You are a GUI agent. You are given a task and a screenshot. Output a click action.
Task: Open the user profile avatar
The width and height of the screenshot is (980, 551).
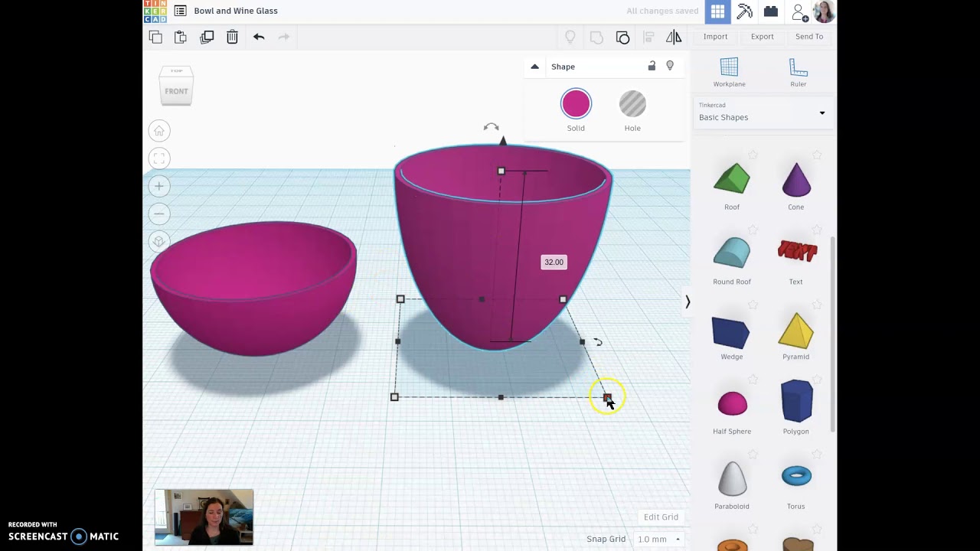[824, 11]
